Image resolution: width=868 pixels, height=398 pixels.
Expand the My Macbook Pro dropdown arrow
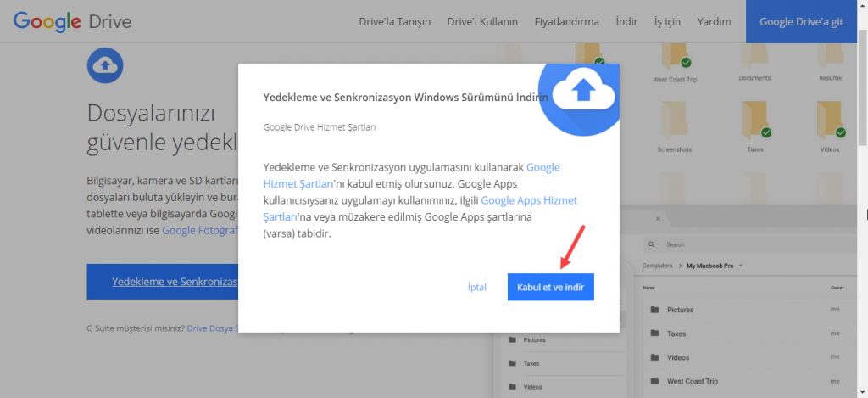741,266
